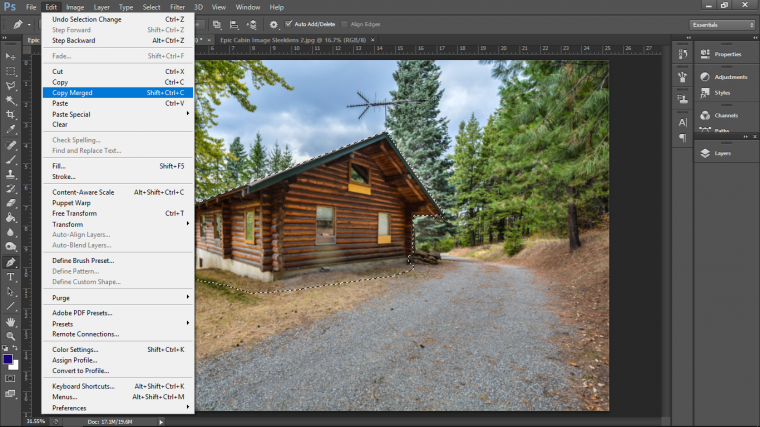Choose Color Settings...
The height and width of the screenshot is (427, 760).
(x=118, y=349)
